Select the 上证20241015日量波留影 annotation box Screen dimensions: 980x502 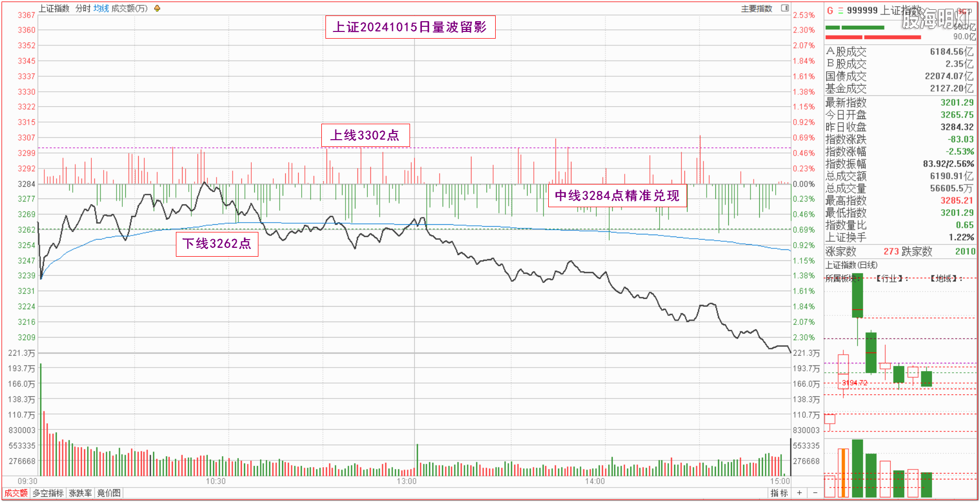[410, 27]
